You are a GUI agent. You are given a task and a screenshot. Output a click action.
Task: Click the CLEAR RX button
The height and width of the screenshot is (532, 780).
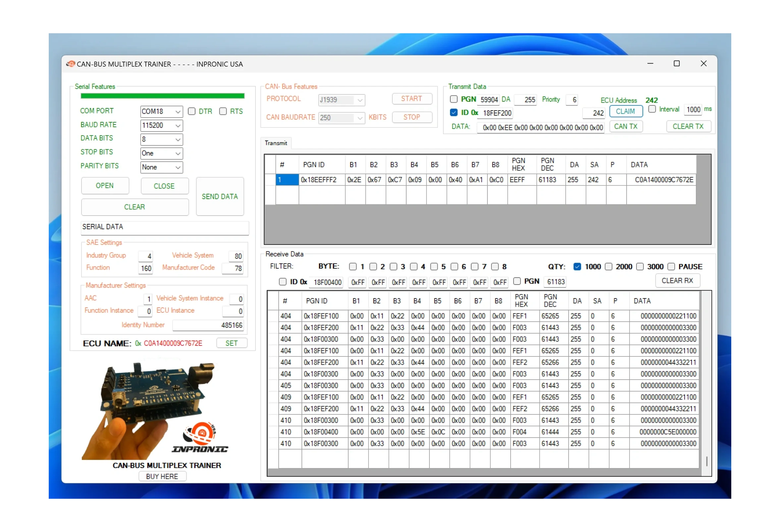click(x=677, y=281)
